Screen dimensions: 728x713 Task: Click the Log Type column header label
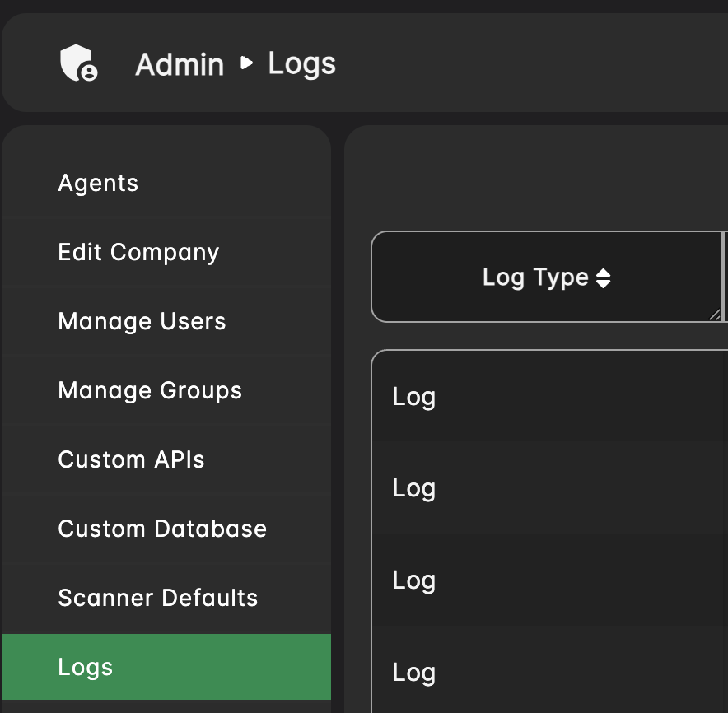point(535,277)
